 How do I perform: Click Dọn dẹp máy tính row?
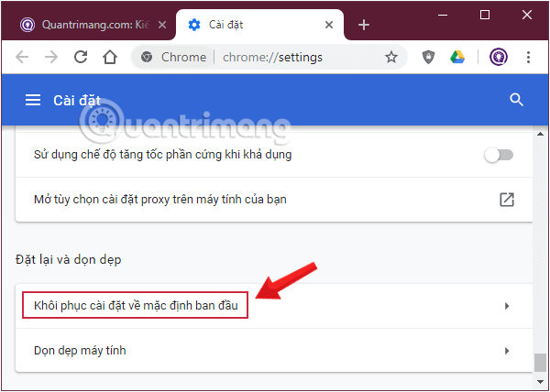[274, 351]
